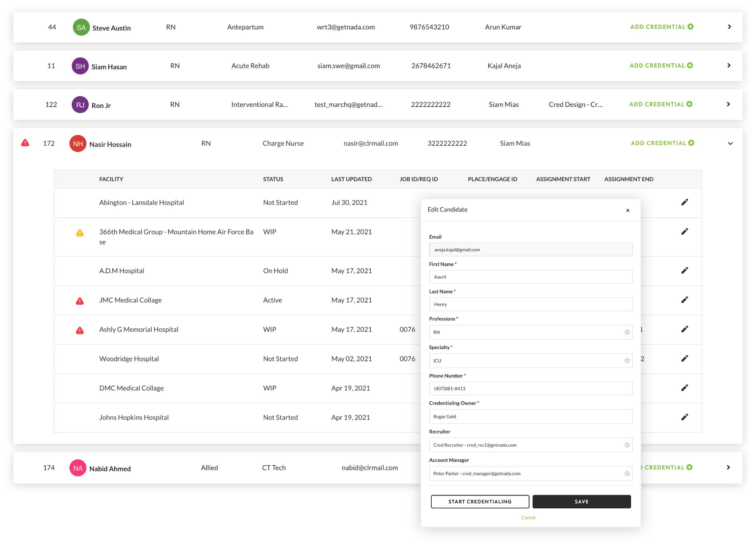Expand the Steve Austin row
The image size is (756, 549).
tap(730, 27)
